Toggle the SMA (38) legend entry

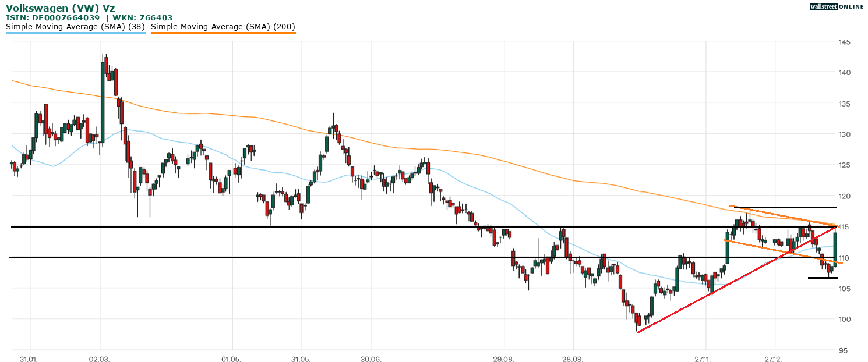(75, 26)
